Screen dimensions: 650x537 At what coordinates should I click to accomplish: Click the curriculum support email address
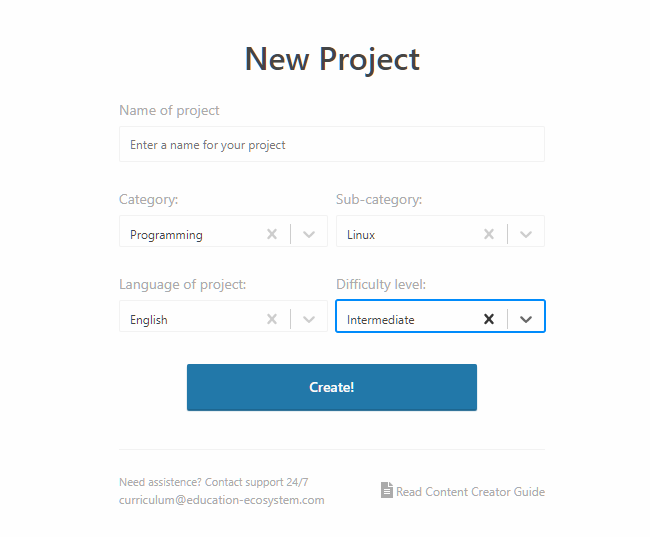coord(222,500)
